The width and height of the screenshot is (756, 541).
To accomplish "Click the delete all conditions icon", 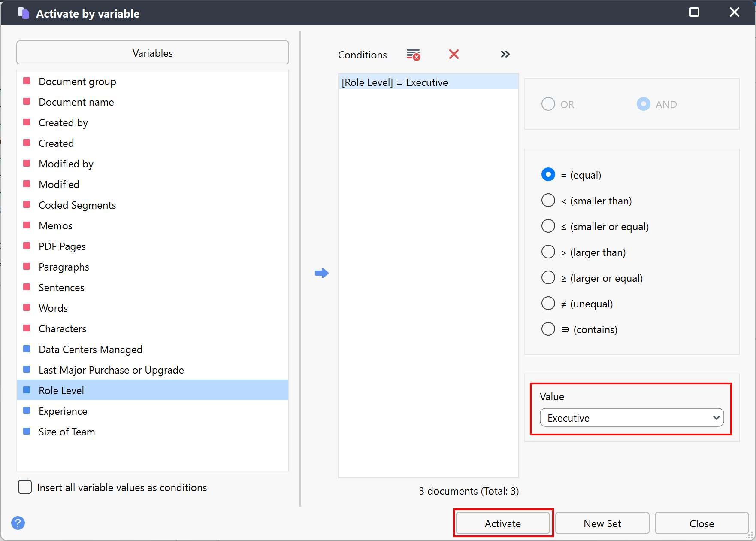I will click(413, 55).
